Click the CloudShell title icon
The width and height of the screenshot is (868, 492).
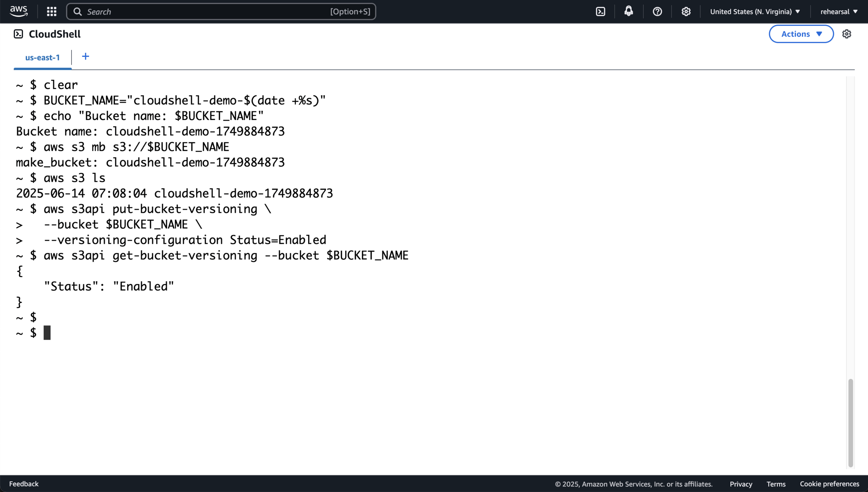(18, 34)
